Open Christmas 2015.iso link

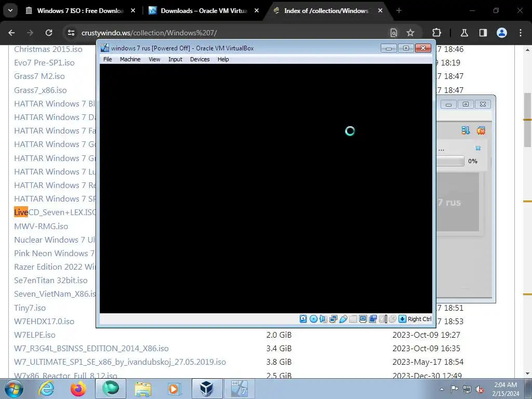point(48,49)
